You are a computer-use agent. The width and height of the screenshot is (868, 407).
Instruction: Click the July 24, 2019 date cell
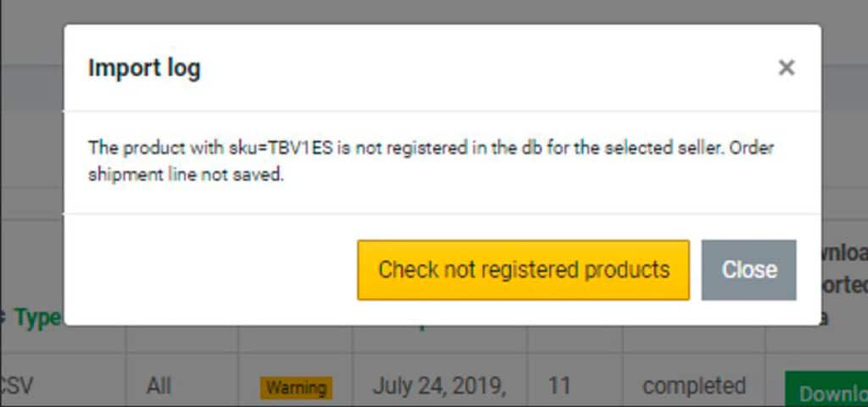[x=439, y=386]
